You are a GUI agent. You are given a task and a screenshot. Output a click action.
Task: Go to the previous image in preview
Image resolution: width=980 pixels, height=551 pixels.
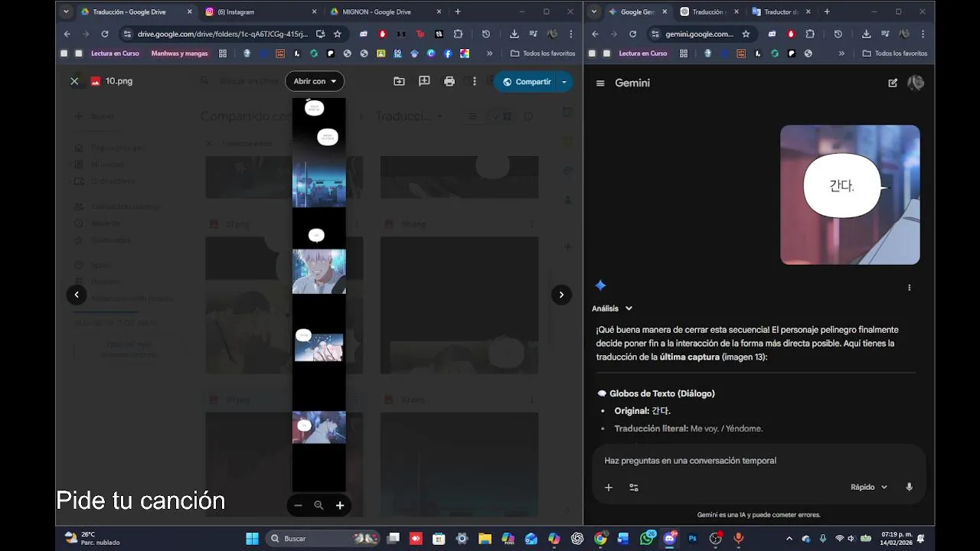pos(77,295)
